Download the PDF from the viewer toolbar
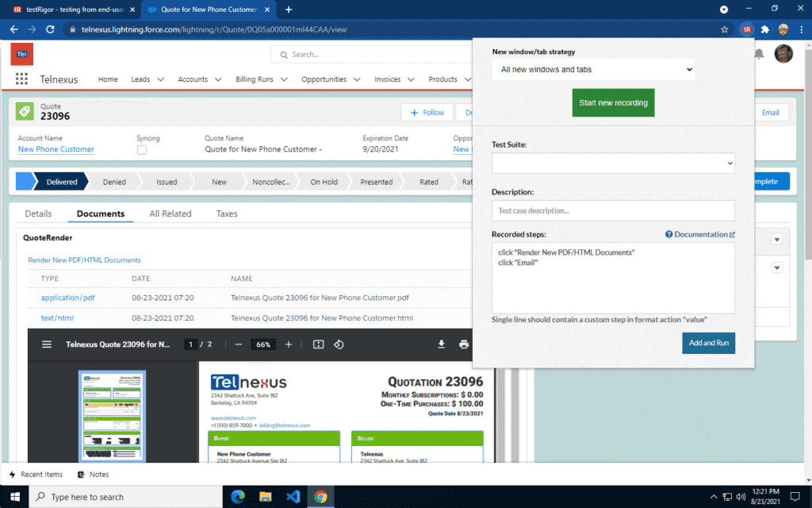 click(x=442, y=344)
